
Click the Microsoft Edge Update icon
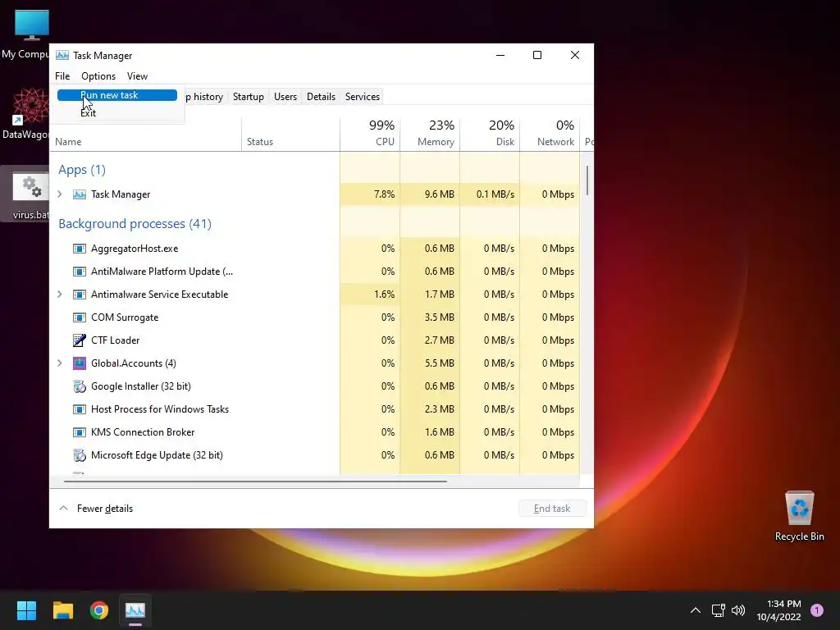80,455
